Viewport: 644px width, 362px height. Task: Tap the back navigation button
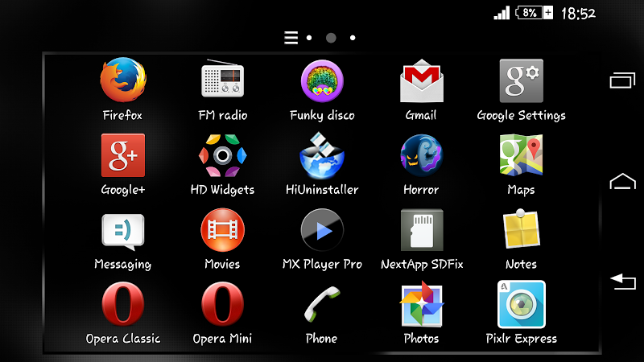[x=622, y=282]
